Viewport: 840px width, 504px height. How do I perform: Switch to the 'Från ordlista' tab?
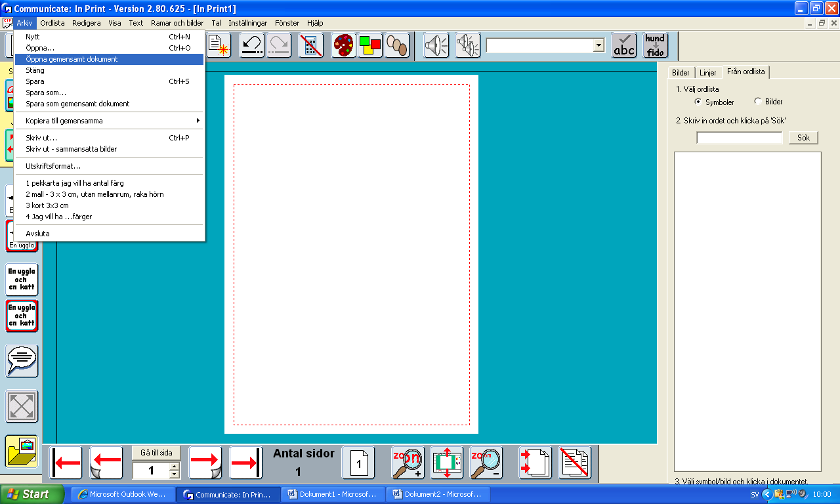[x=746, y=72]
